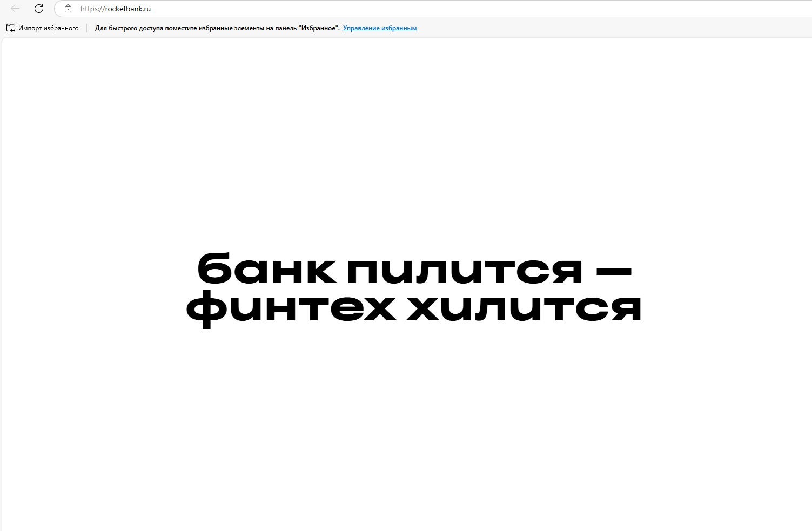
Task: Click the https:// prefix in the URL
Action: [92, 9]
